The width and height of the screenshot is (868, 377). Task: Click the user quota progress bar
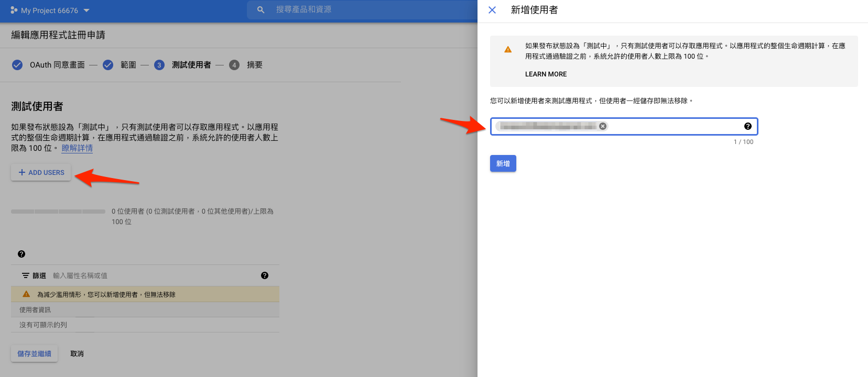58,212
